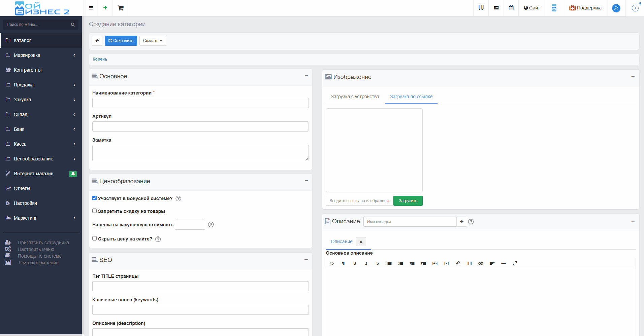
Task: Remove Описание tab with x button
Action: [x=361, y=241]
